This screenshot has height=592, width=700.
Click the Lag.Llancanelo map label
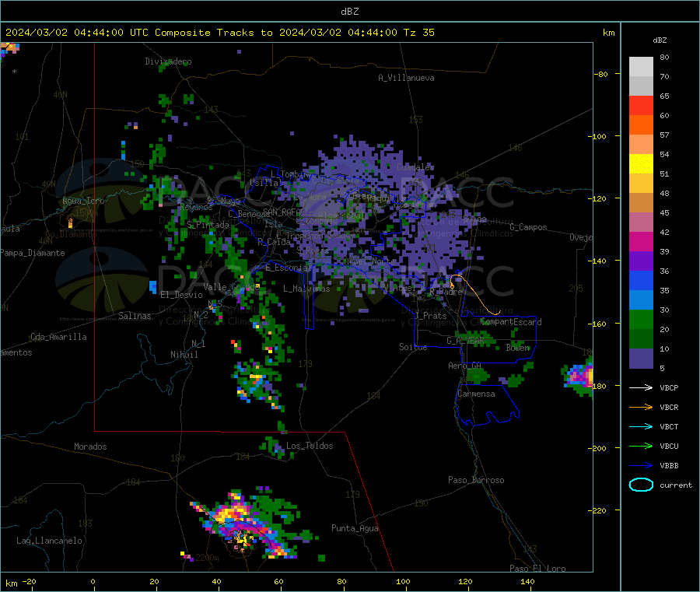(50, 541)
